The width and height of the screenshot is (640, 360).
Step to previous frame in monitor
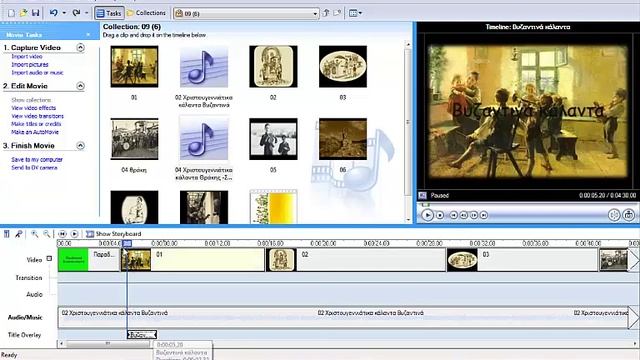point(464,215)
